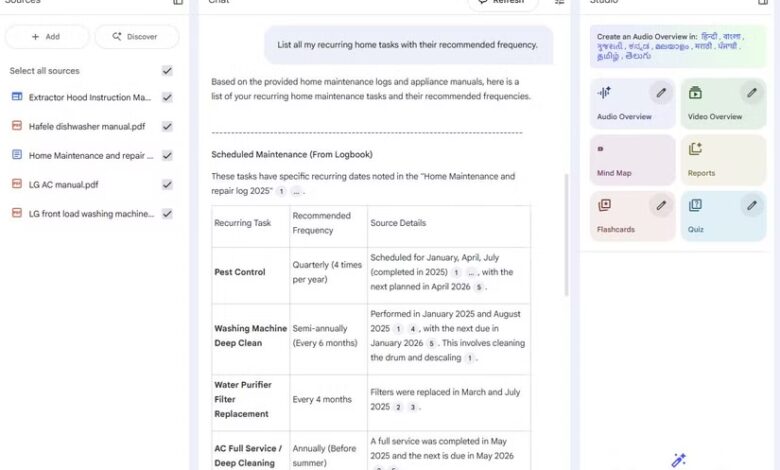
Task: Click the Add sources button
Action: pyautogui.click(x=46, y=37)
